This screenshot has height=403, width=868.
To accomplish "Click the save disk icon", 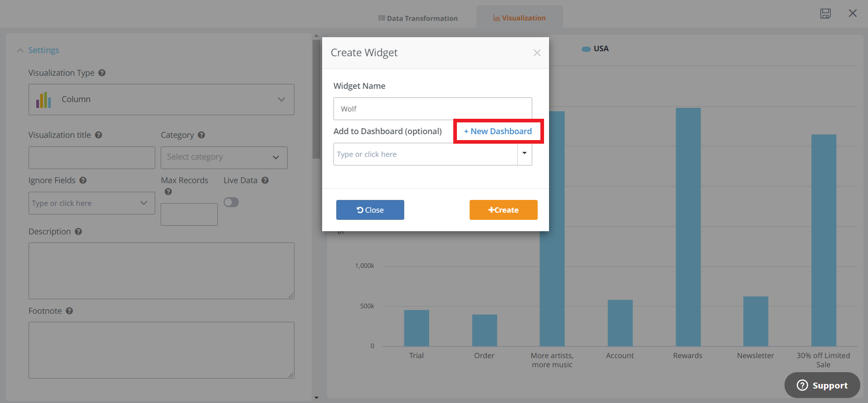I will [x=825, y=14].
